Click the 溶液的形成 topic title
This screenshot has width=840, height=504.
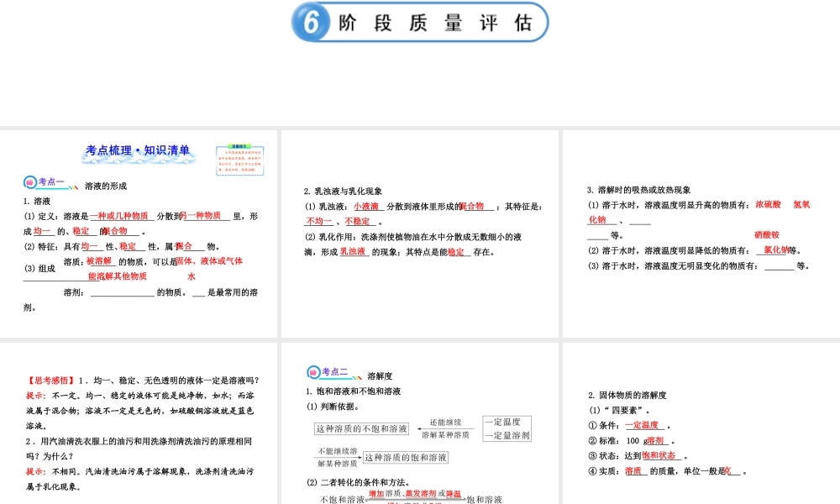point(106,186)
